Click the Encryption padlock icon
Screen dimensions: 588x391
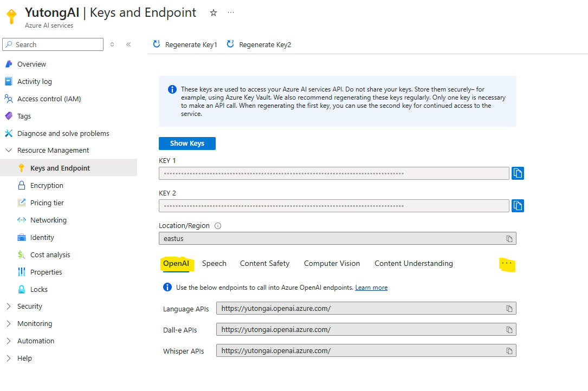pos(22,185)
